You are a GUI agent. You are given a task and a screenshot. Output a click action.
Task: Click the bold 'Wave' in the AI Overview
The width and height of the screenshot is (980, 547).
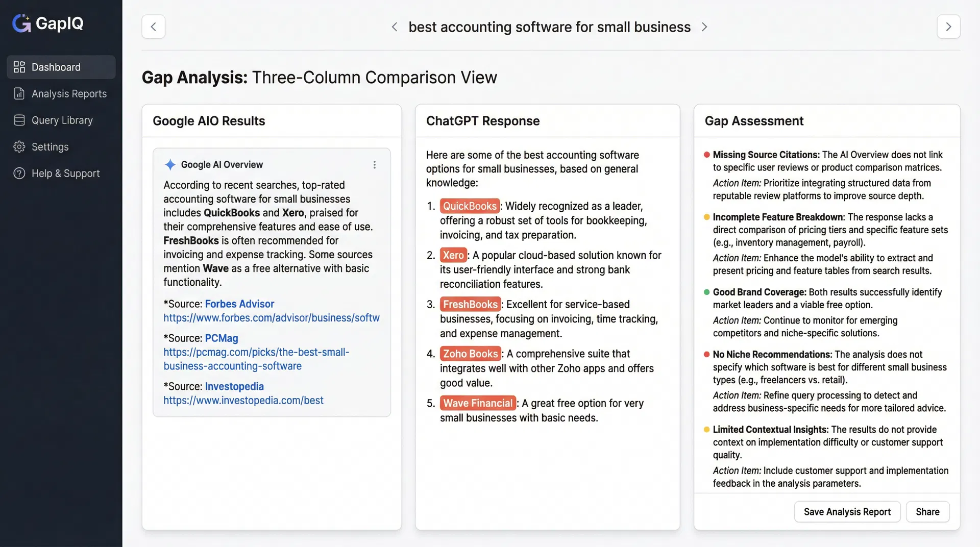(216, 268)
